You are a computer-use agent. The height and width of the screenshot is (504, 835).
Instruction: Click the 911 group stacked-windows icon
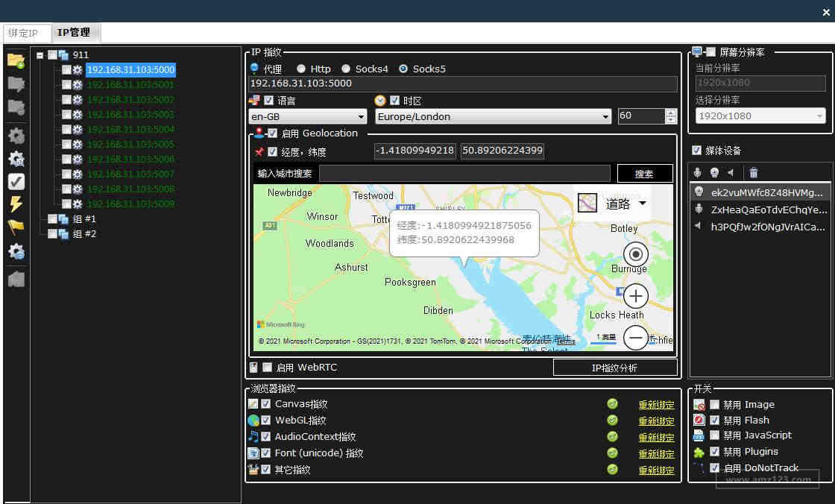[x=63, y=55]
